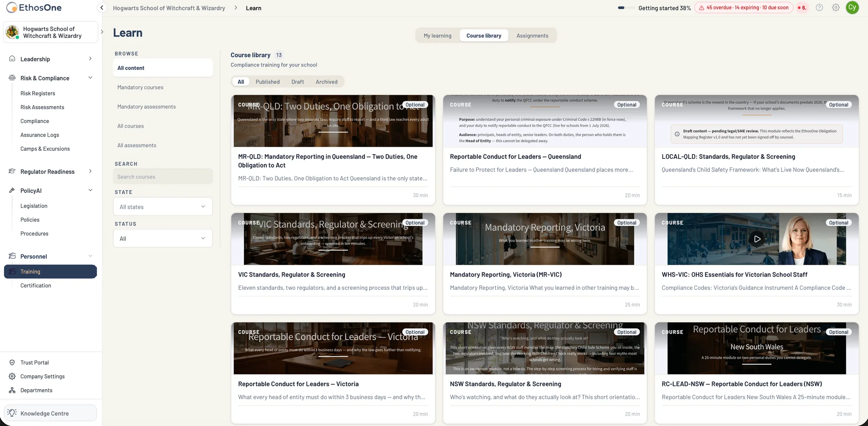The height and width of the screenshot is (426, 868).
Task: Open the Status dropdown showing All
Action: click(x=163, y=238)
